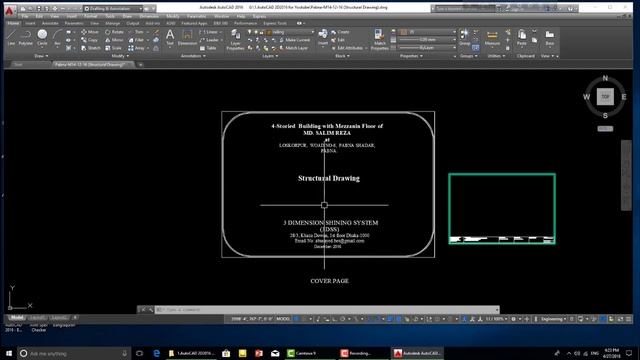This screenshot has height=360, width=640.
Task: Click the command line input field
Action: pyautogui.click(x=327, y=309)
